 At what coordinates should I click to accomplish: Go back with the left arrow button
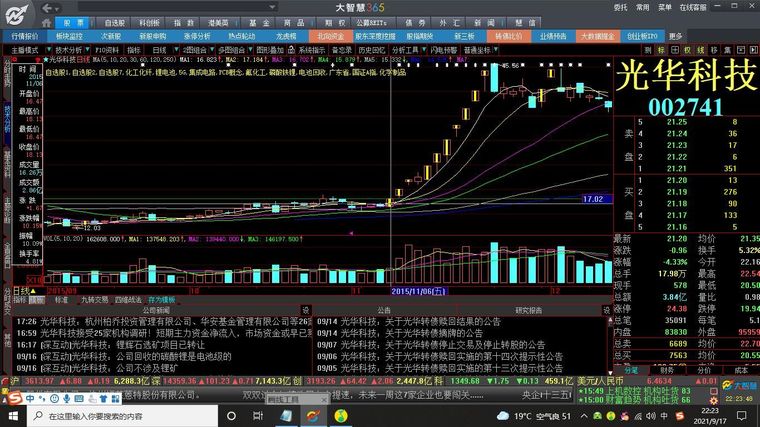(x=47, y=8)
